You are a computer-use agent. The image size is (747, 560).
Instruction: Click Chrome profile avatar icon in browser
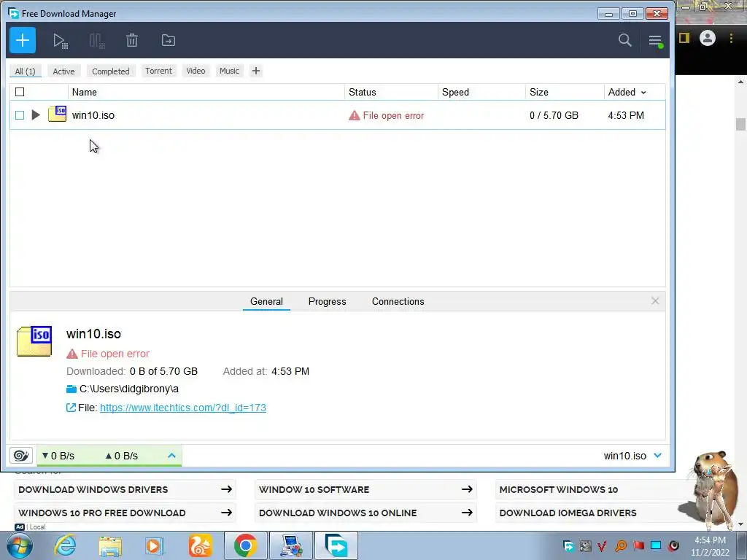pos(708,38)
